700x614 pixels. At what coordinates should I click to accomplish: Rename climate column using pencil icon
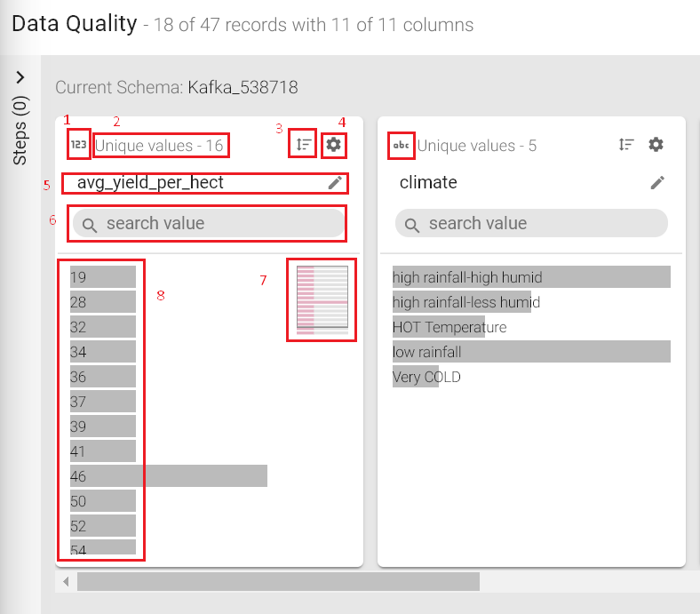tap(657, 182)
